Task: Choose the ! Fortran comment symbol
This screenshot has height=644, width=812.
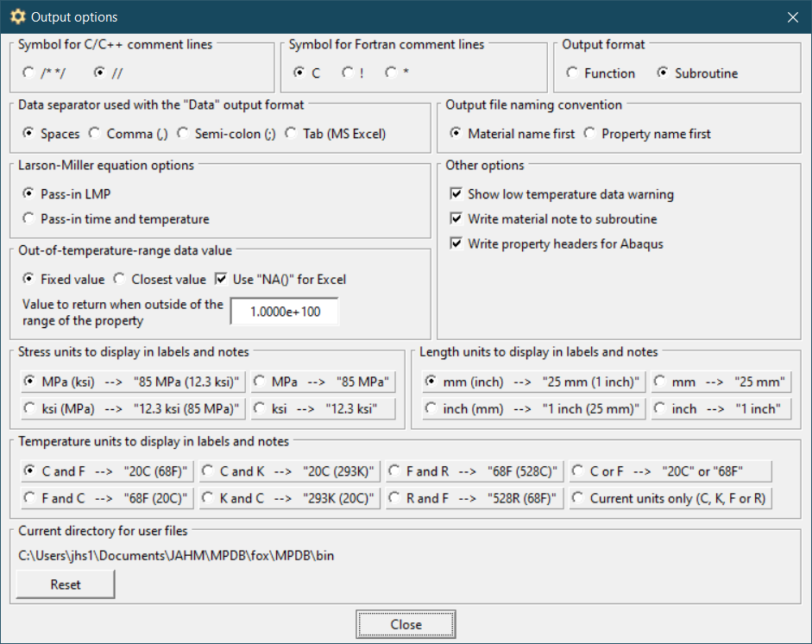Action: pyautogui.click(x=347, y=73)
